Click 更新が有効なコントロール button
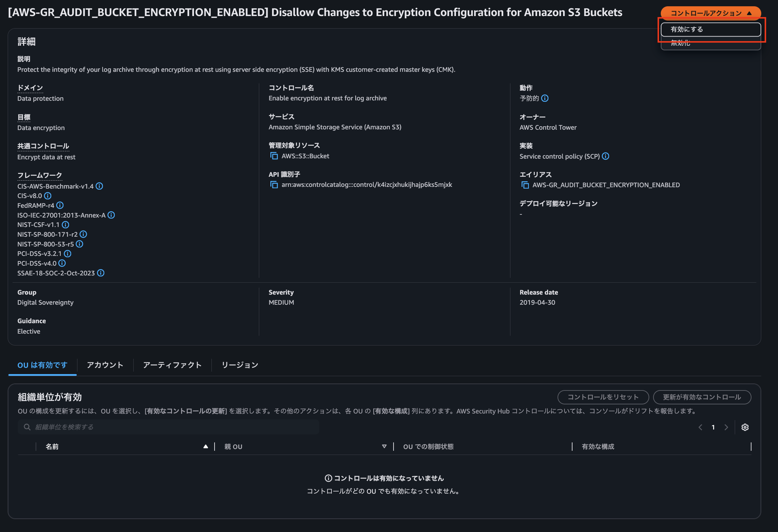 (x=702, y=397)
